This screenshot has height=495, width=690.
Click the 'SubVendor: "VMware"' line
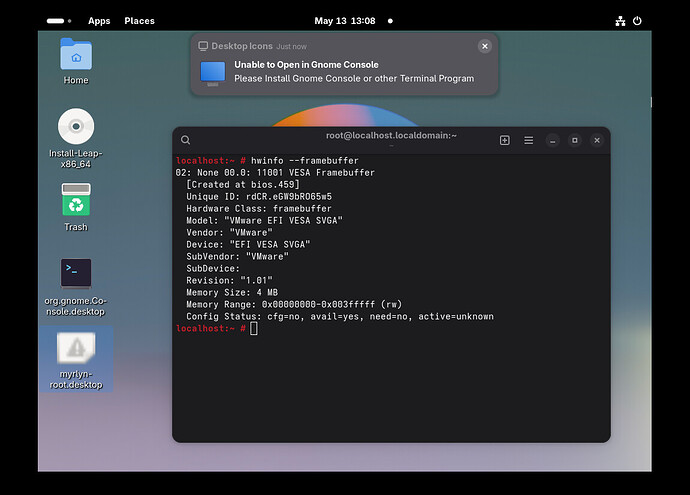(237, 257)
